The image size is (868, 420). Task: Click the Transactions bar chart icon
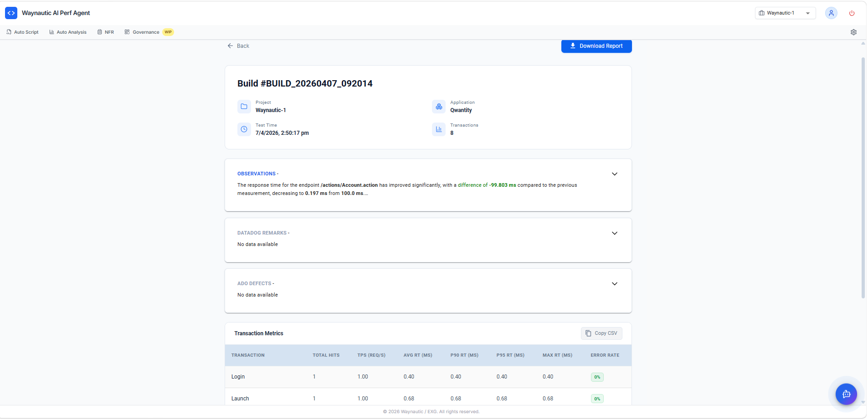(438, 129)
